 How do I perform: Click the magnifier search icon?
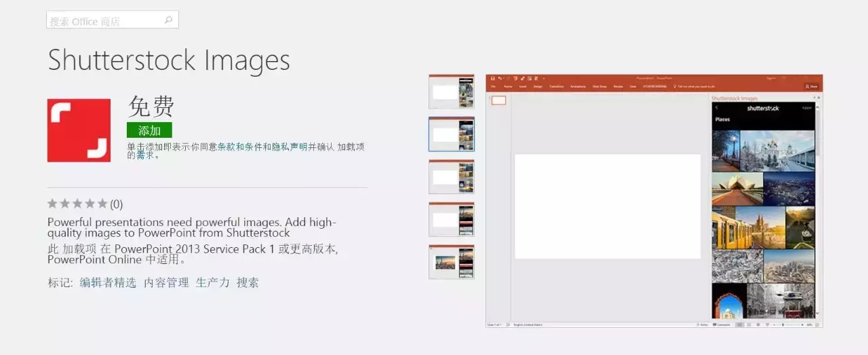pos(169,20)
